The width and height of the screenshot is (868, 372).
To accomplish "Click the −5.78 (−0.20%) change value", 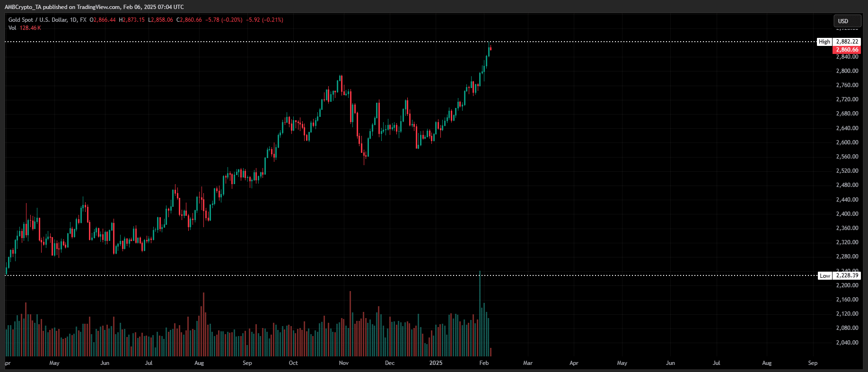I will (224, 20).
